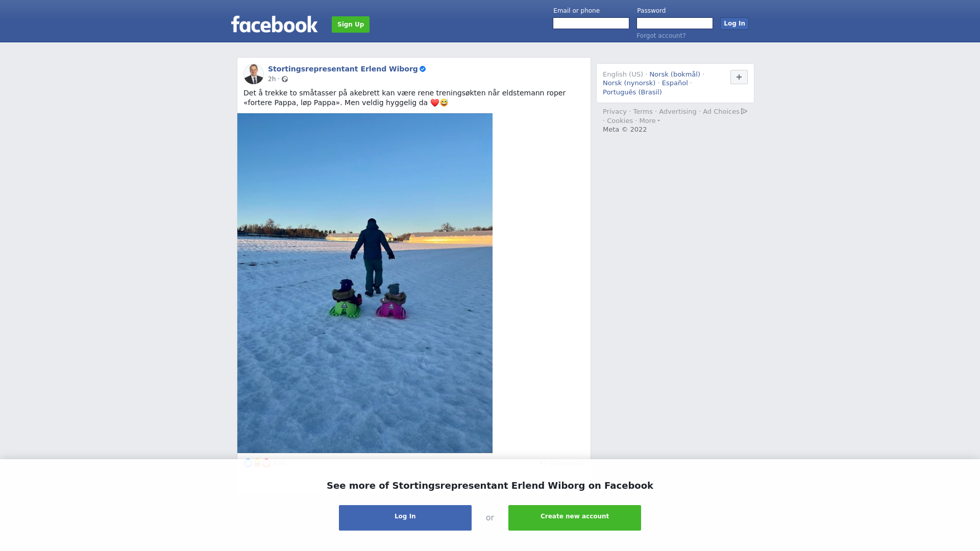Open Stortingsrepresentant Erlend Wiborg page link

(343, 69)
